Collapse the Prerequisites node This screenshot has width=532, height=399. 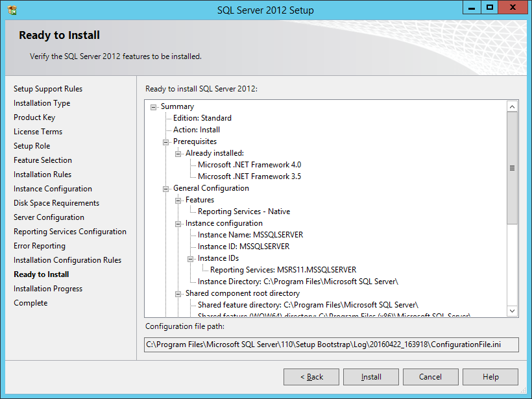pos(165,141)
